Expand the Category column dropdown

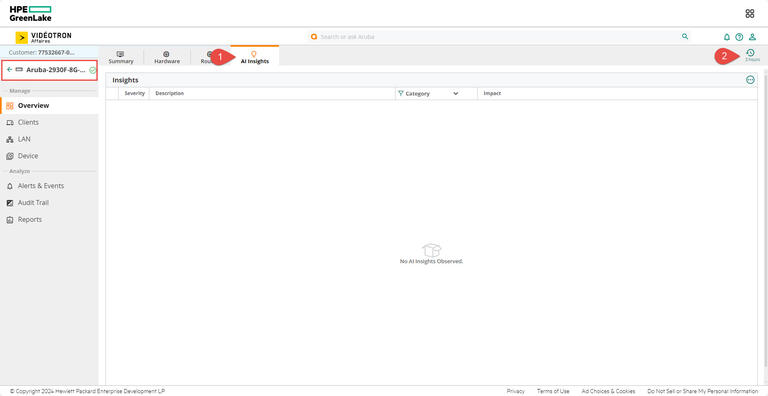click(456, 93)
